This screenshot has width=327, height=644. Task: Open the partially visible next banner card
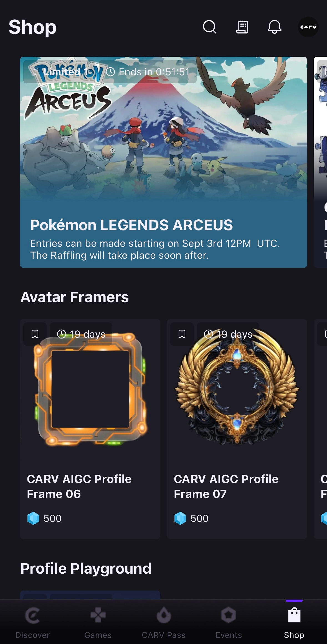[x=320, y=162]
